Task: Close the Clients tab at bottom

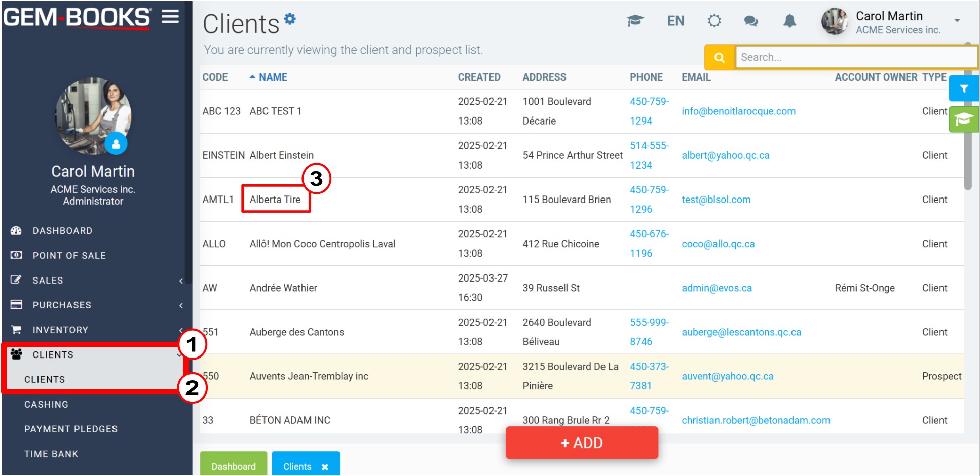Action: pyautogui.click(x=325, y=467)
